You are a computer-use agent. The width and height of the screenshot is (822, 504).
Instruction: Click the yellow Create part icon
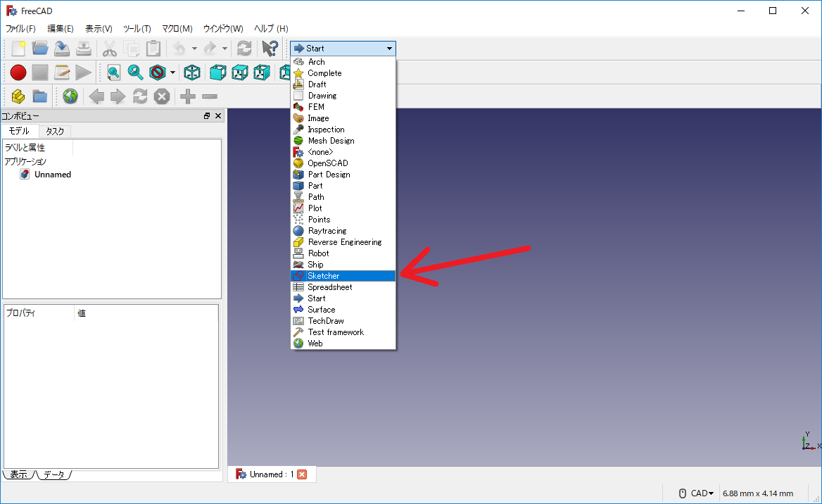[18, 96]
